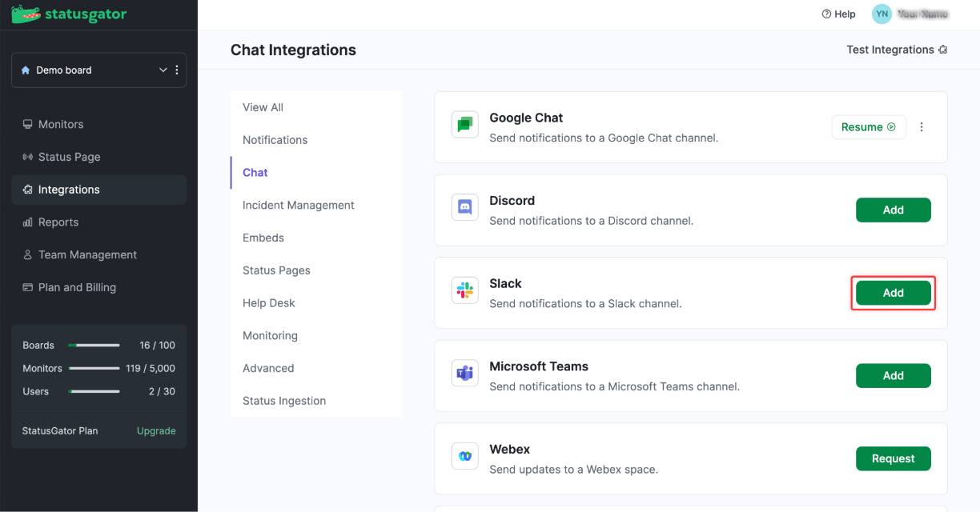Open the Test Integrations link
980x512 pixels.
click(897, 50)
